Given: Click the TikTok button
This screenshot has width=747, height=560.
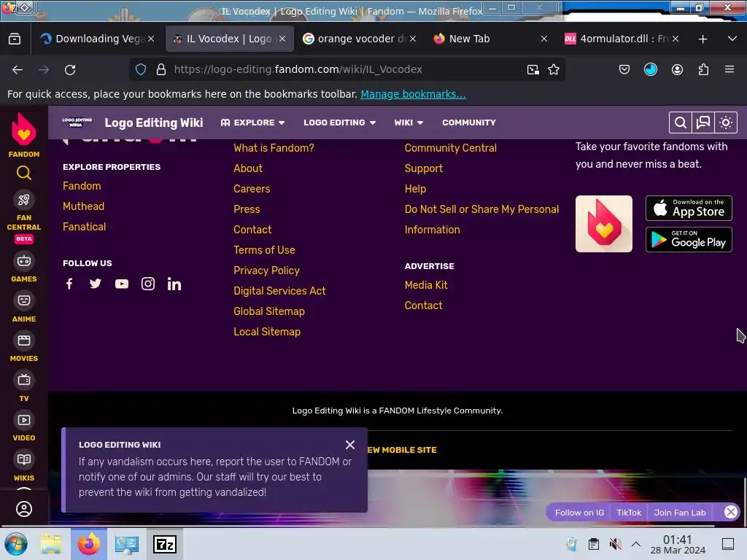Looking at the screenshot, I should [x=629, y=513].
